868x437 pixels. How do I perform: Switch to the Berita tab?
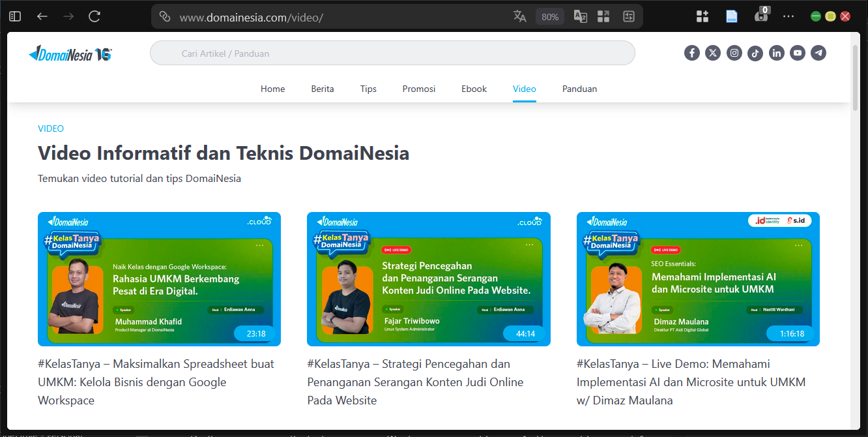[323, 89]
